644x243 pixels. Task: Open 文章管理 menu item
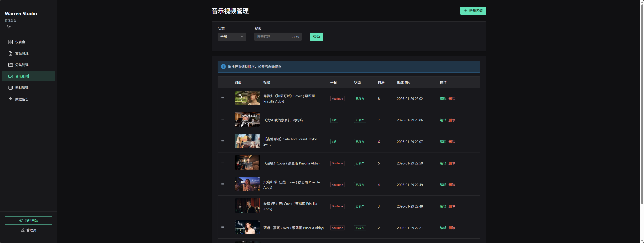pos(22,54)
